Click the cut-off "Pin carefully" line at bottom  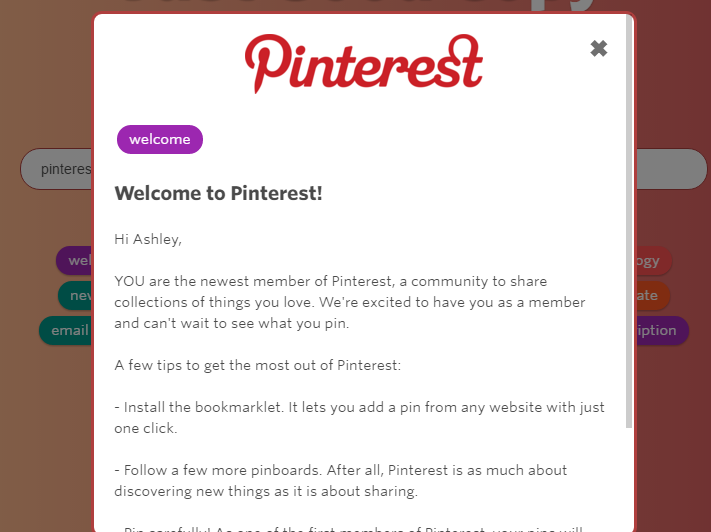click(x=348, y=528)
